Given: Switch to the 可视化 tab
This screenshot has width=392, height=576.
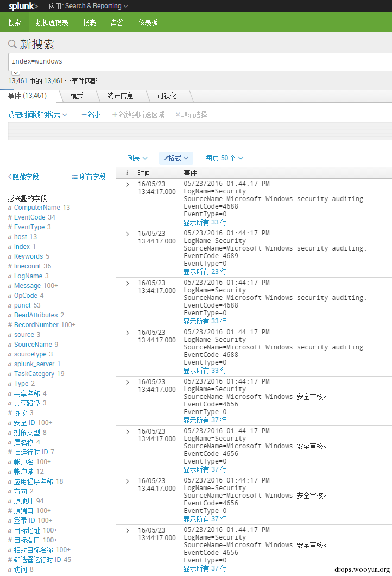Looking at the screenshot, I should (167, 96).
